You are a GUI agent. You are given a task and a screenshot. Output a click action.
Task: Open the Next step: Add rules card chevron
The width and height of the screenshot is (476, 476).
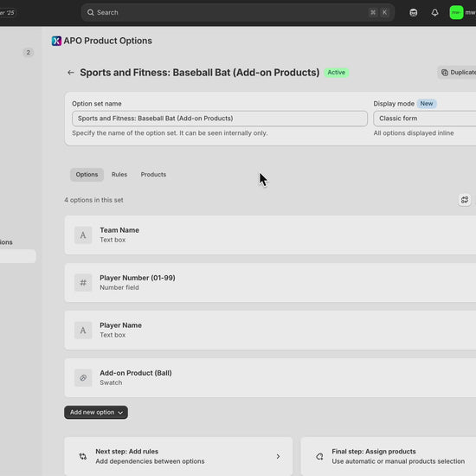278,456
